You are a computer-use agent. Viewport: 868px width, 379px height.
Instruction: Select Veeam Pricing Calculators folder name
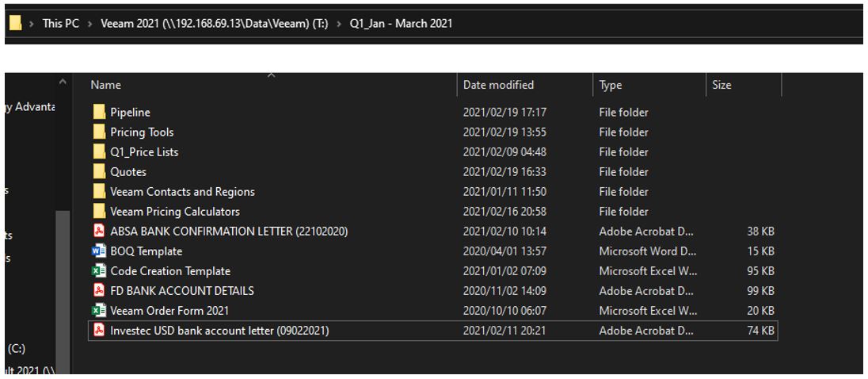pyautogui.click(x=174, y=212)
